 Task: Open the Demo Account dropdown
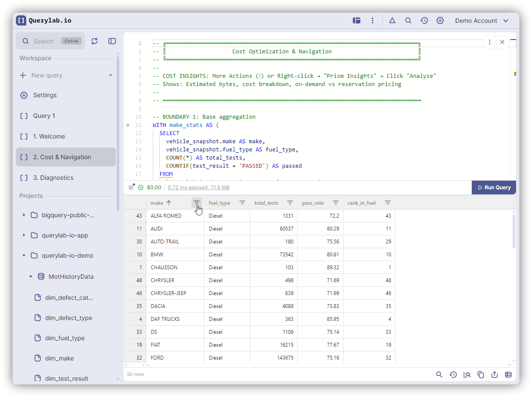482,21
